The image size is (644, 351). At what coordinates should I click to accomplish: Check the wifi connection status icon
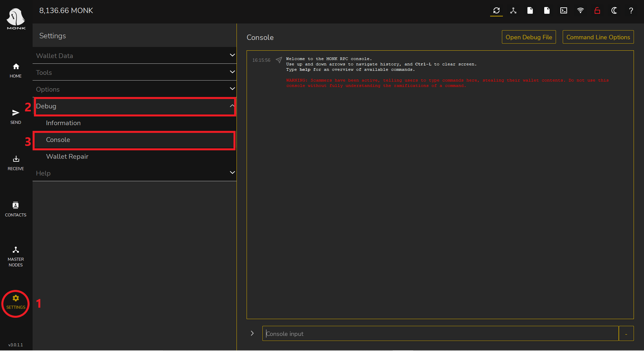click(x=580, y=11)
